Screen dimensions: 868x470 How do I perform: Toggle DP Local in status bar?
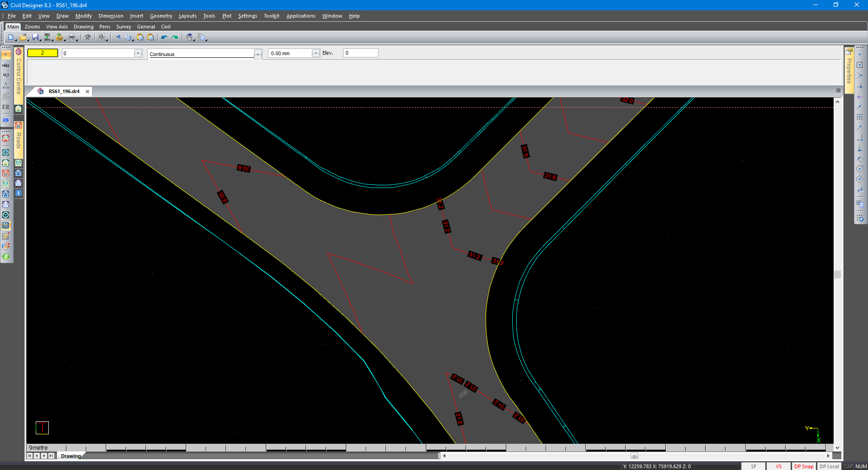pos(829,466)
